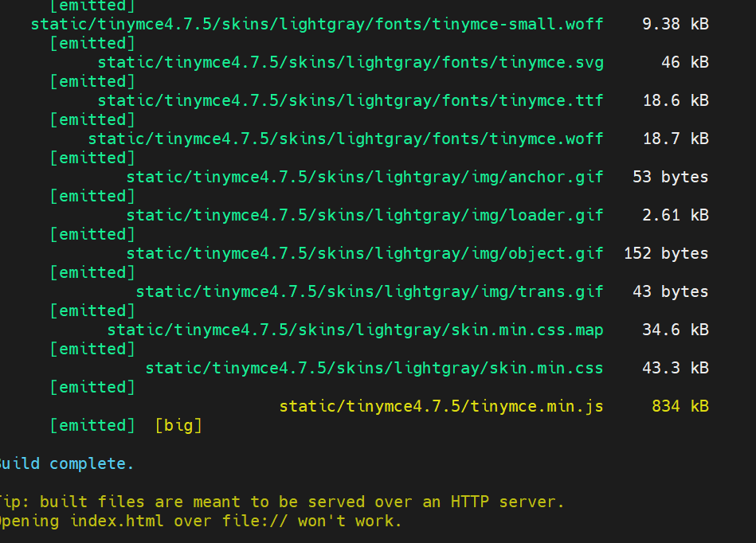Click the 2.61 kB size value

[x=676, y=216]
